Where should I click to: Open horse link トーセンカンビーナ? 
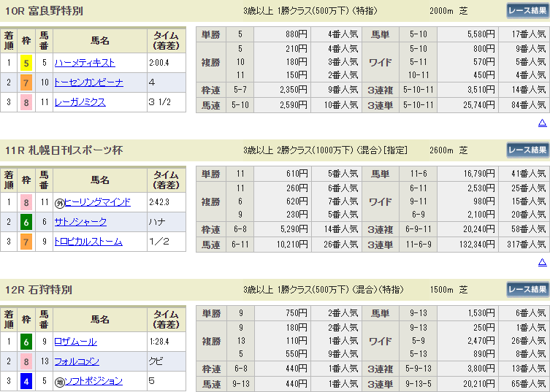pos(88,82)
